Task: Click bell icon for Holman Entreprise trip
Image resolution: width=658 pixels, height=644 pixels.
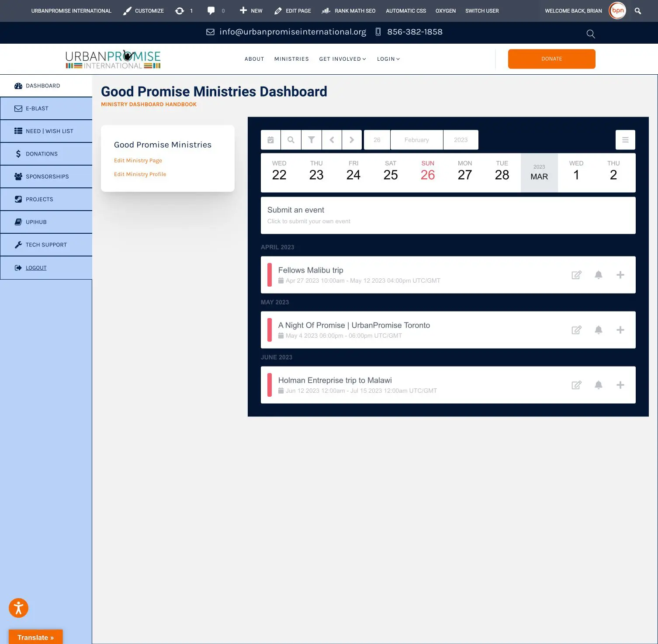Action: 599,385
